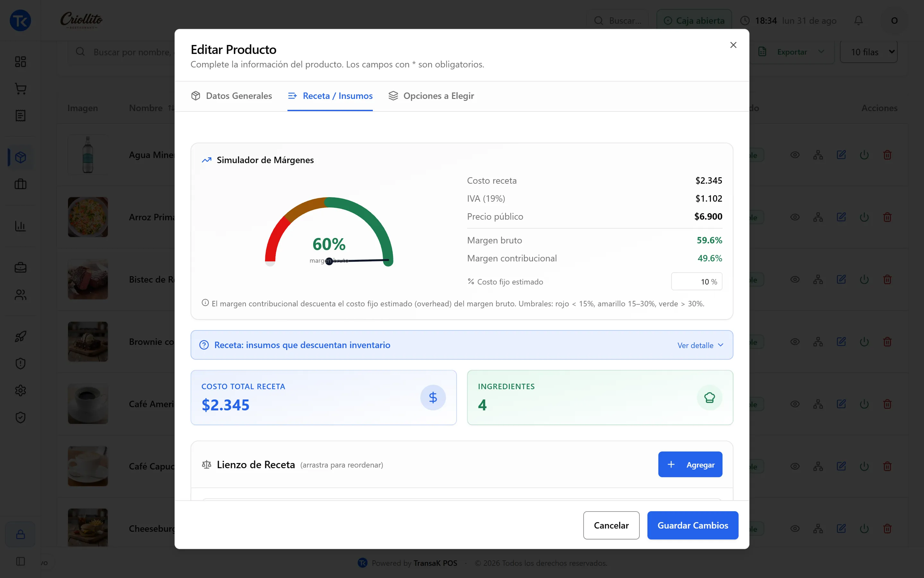Toggle power status for Café Americano row
Image resolution: width=924 pixels, height=578 pixels.
coord(864,404)
